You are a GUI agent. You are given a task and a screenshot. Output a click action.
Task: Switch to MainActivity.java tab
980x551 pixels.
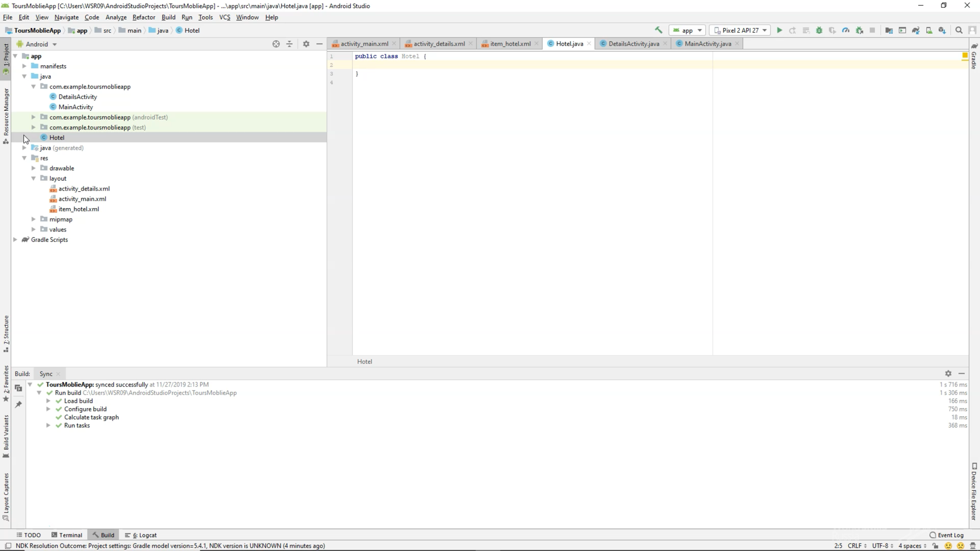pyautogui.click(x=708, y=44)
